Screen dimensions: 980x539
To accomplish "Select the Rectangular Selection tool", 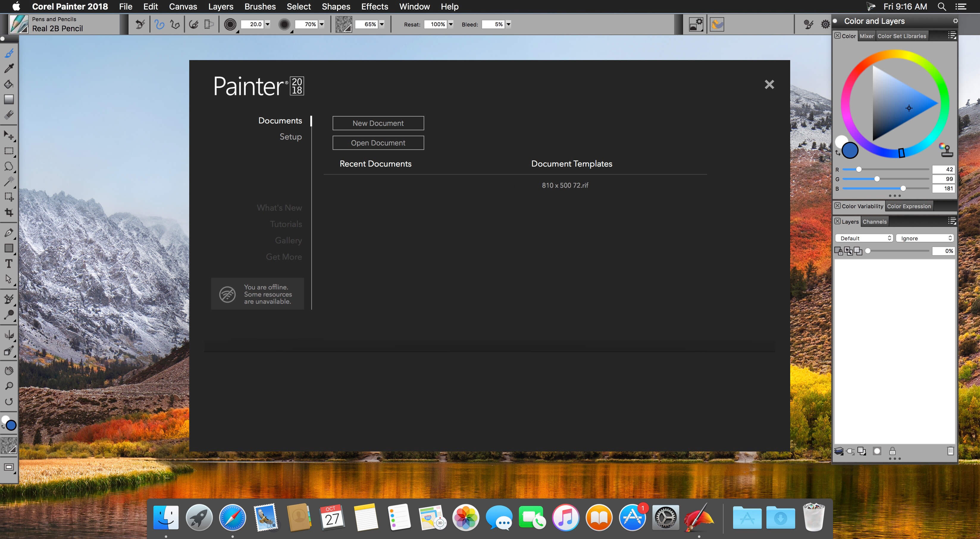I will [9, 151].
